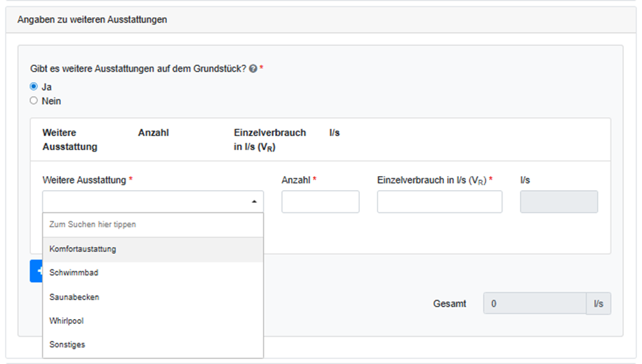This screenshot has height=364, width=642.
Task: Focus the "Zum Suchen hier tippen" search box
Action: click(x=153, y=225)
